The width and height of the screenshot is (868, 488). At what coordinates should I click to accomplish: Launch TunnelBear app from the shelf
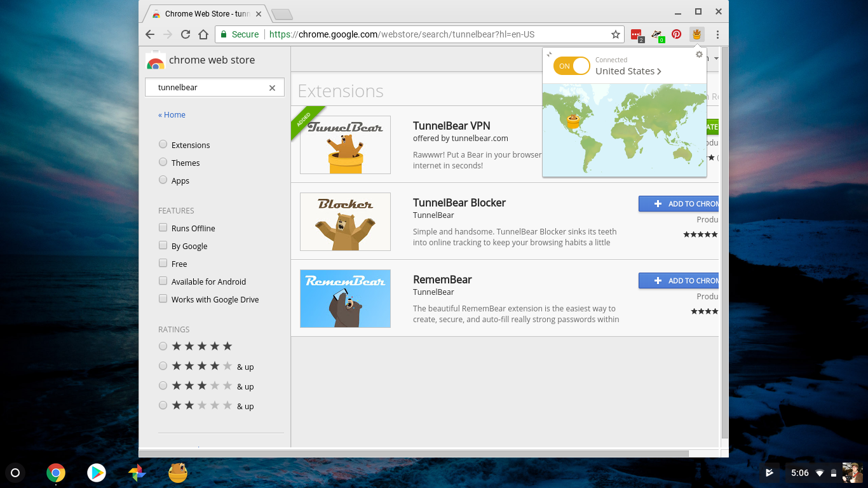tap(178, 473)
